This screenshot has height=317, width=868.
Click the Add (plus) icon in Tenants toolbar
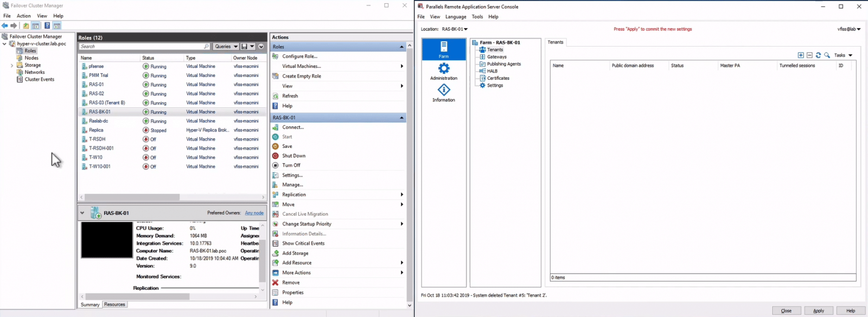tap(801, 55)
